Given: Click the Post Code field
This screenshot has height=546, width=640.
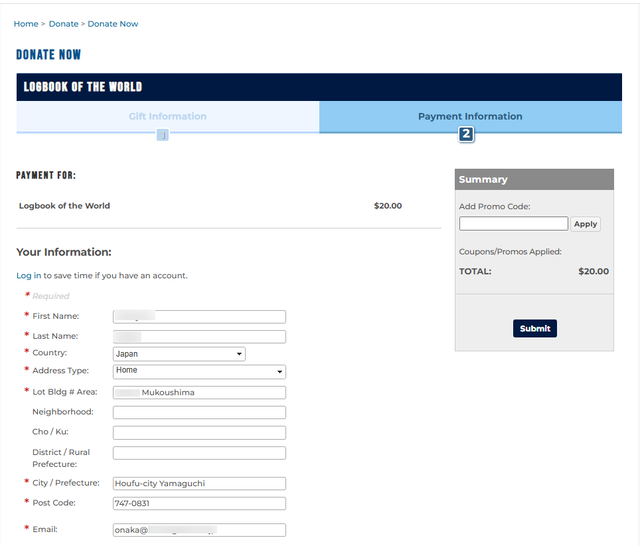Looking at the screenshot, I should tap(199, 504).
